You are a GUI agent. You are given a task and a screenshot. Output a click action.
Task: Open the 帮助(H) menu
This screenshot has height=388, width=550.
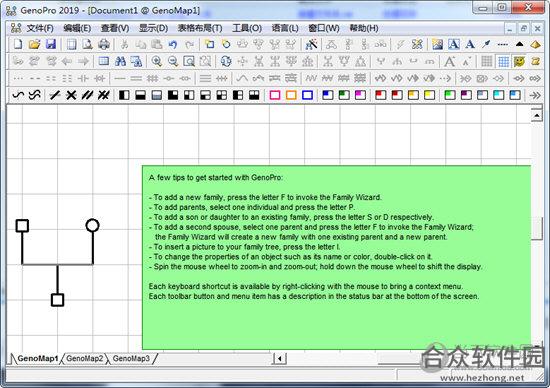364,28
